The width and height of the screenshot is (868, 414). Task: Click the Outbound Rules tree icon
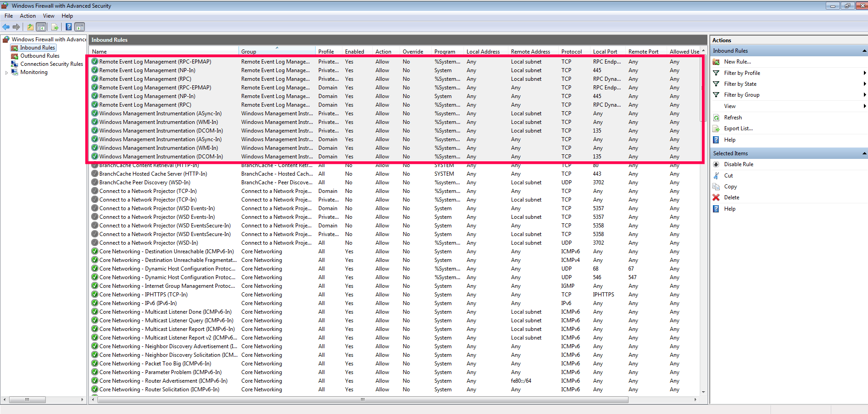[x=15, y=56]
